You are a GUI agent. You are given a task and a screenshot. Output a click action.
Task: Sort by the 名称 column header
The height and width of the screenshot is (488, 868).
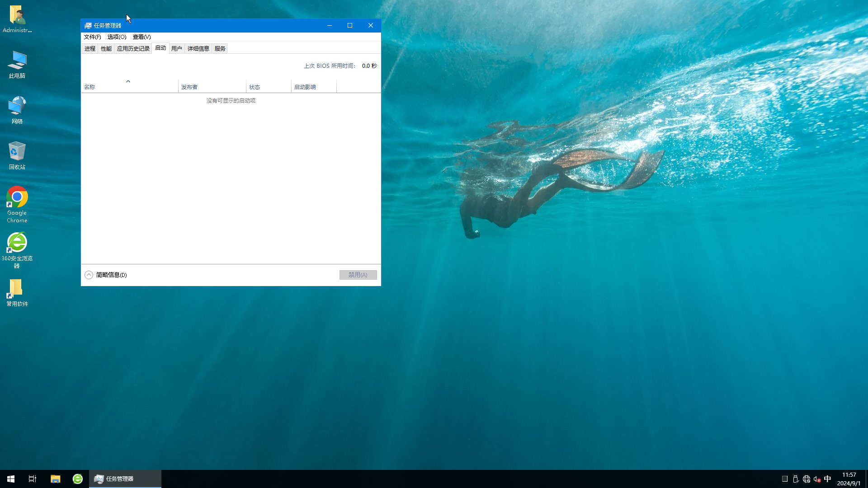click(130, 85)
